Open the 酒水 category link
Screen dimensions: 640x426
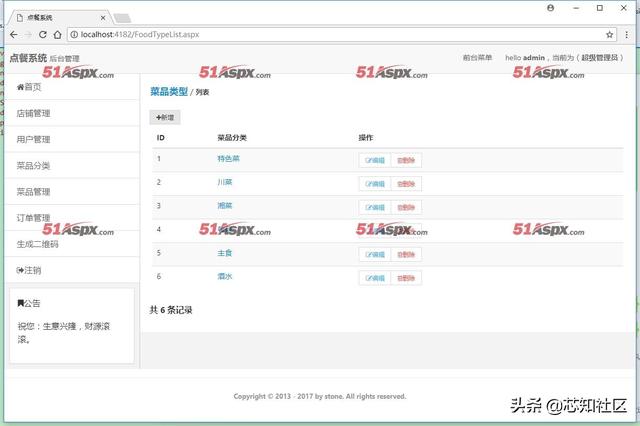(224, 277)
